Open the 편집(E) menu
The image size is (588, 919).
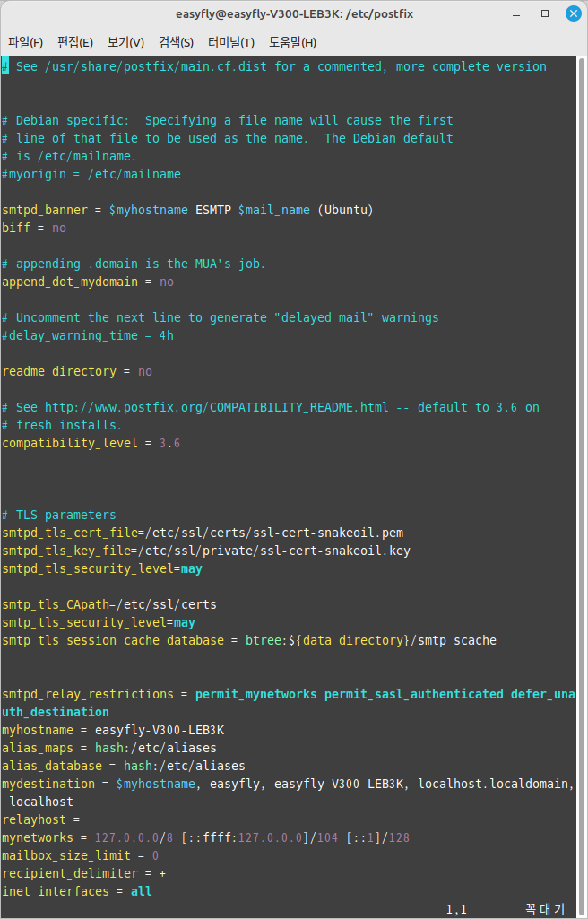click(x=75, y=42)
